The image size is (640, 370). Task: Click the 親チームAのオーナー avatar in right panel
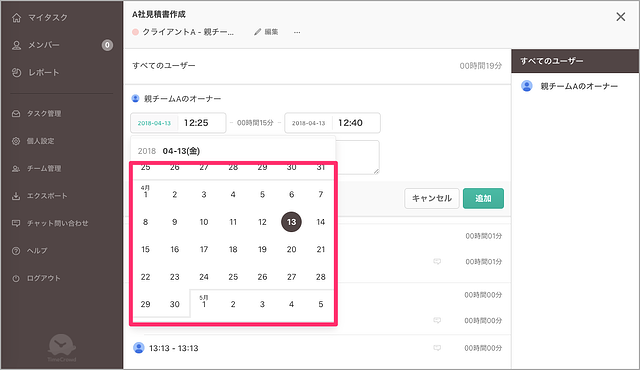pyautogui.click(x=527, y=86)
